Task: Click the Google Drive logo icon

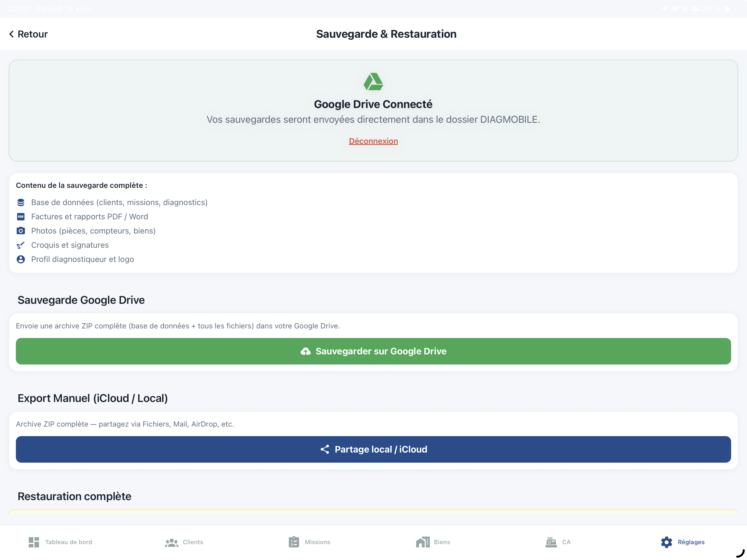Action: pyautogui.click(x=373, y=82)
